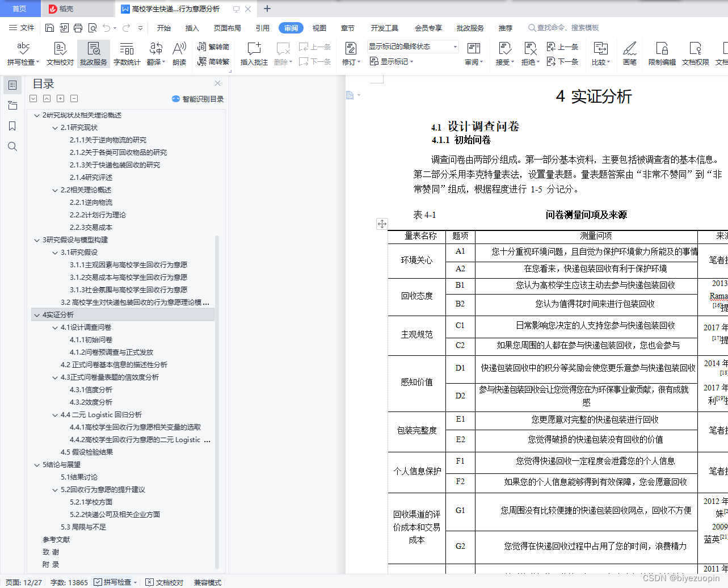Collapse the '4实证分析' tree node

[x=37, y=315]
